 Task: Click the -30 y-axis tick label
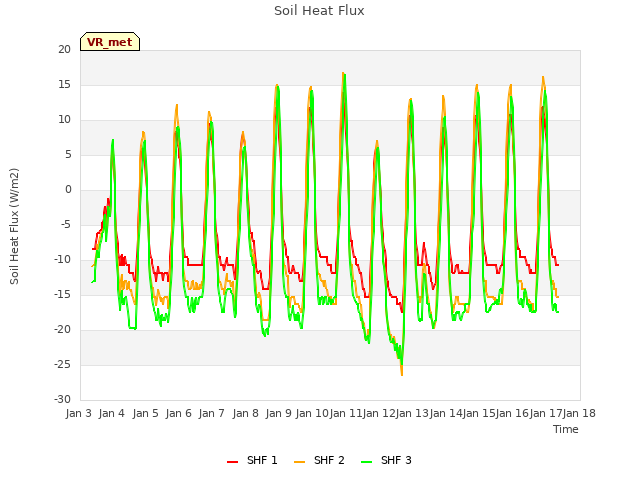pyautogui.click(x=63, y=399)
